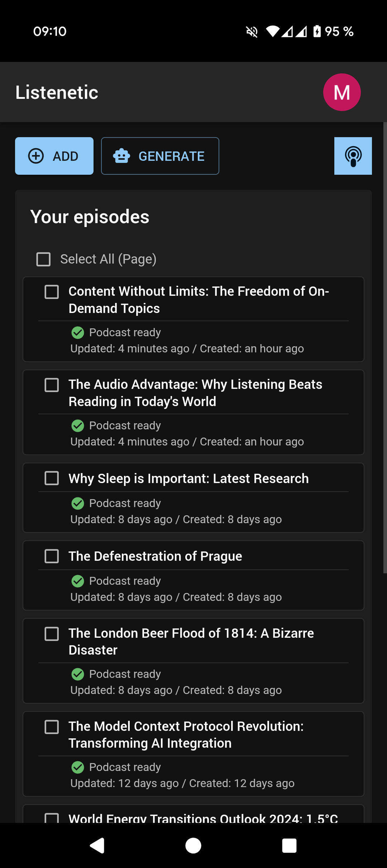This screenshot has width=387, height=868.
Task: Open the Content Without Limits episode
Action: (199, 300)
